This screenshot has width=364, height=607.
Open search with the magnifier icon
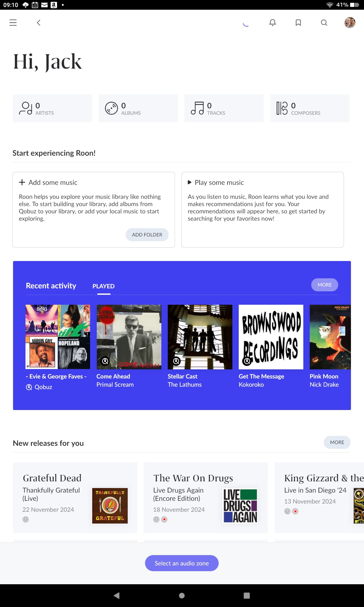coord(324,22)
